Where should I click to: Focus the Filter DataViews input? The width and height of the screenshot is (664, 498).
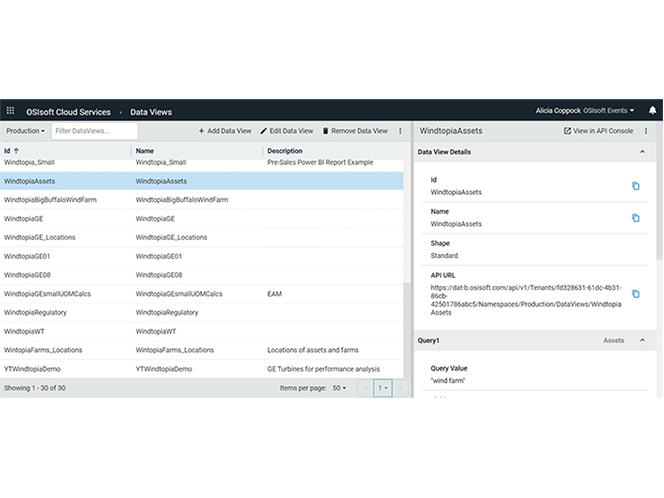tap(94, 131)
